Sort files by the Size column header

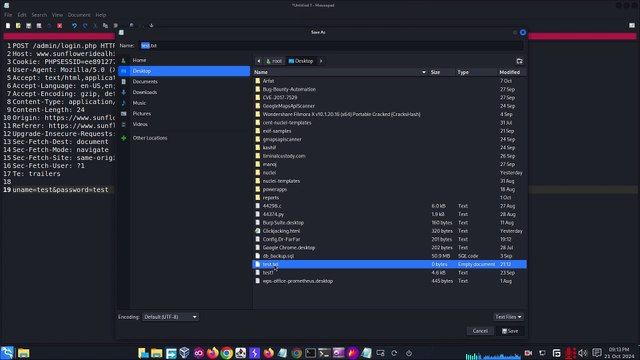click(x=442, y=72)
